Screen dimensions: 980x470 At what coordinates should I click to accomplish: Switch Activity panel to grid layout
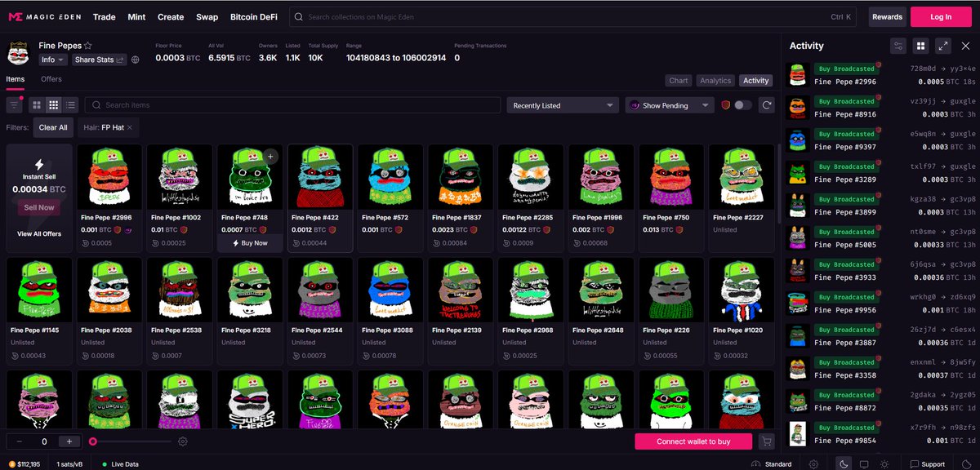tap(920, 46)
